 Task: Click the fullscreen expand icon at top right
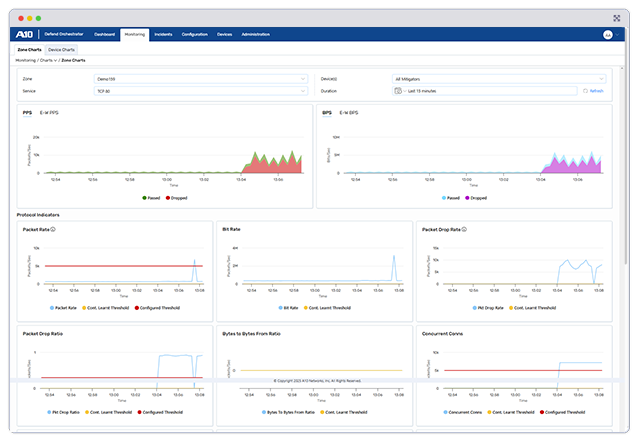616,17
